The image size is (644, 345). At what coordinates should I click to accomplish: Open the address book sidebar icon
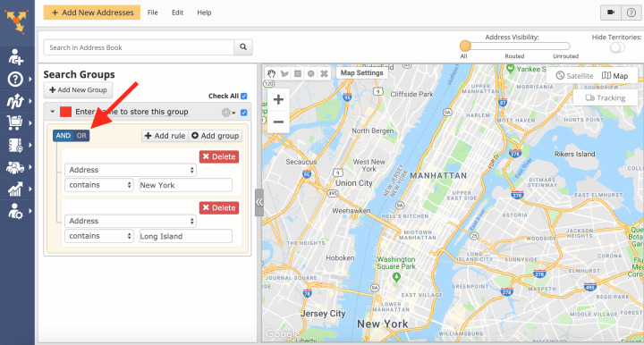[x=15, y=145]
